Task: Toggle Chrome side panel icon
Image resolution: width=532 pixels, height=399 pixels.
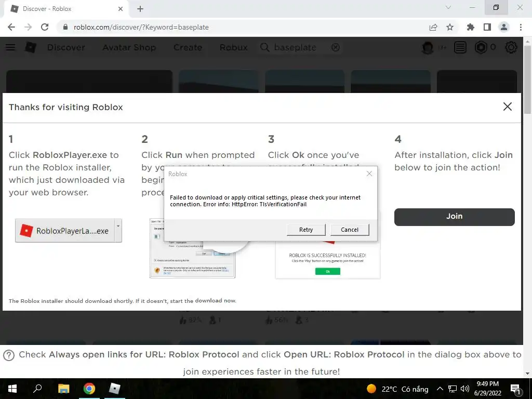Action: [x=487, y=27]
